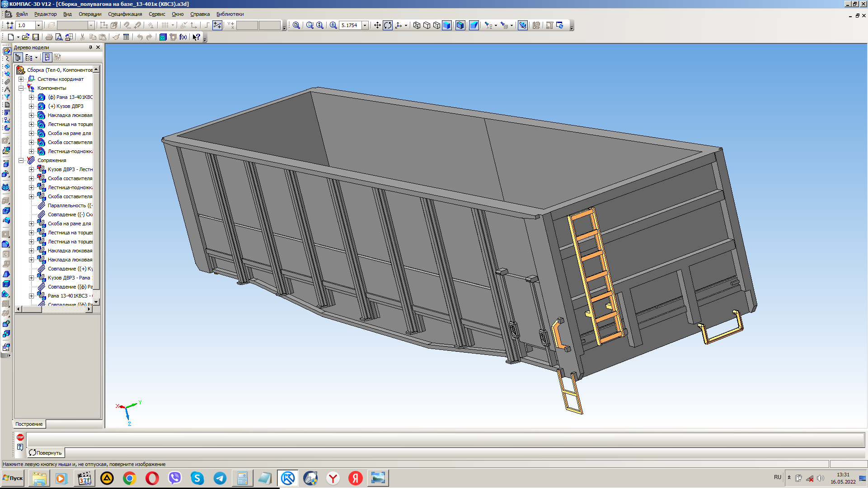Collapse the Компоненты tree node
The height and width of the screenshot is (489, 868).
point(21,88)
